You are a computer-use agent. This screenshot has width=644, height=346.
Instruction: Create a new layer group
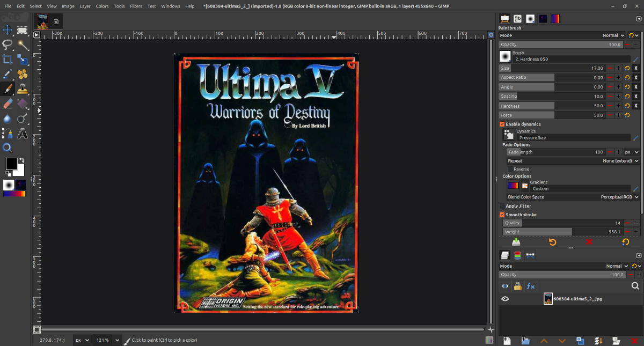point(525,341)
